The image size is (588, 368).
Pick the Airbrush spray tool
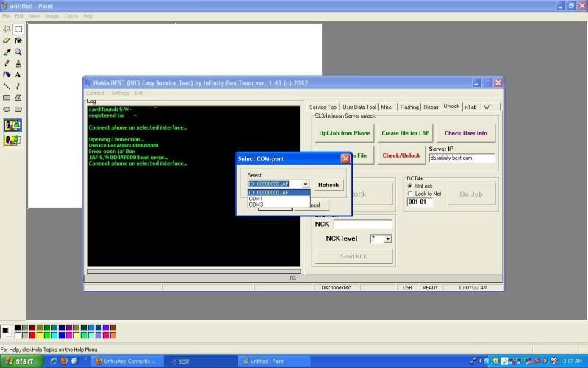point(7,75)
